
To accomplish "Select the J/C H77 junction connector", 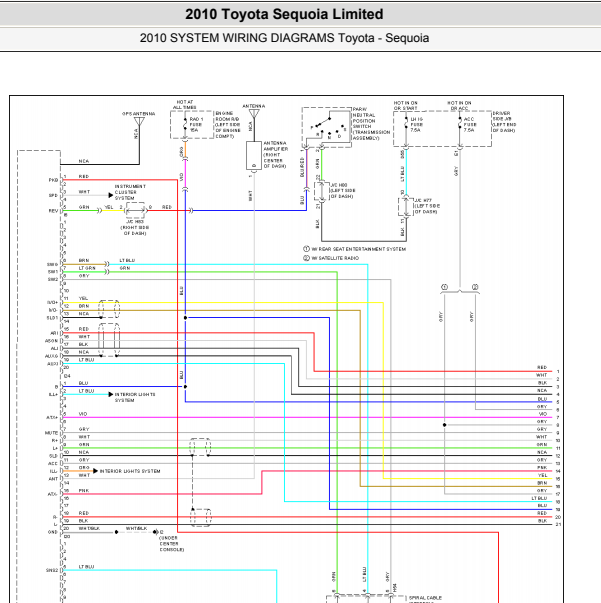I will (x=406, y=207).
